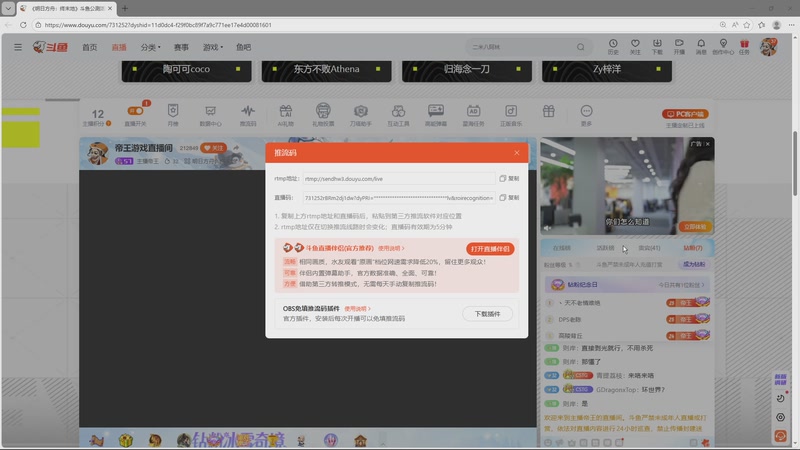Screen dimensions: 800x450
Task: Open the hamburger menu
Action: [x=18, y=47]
